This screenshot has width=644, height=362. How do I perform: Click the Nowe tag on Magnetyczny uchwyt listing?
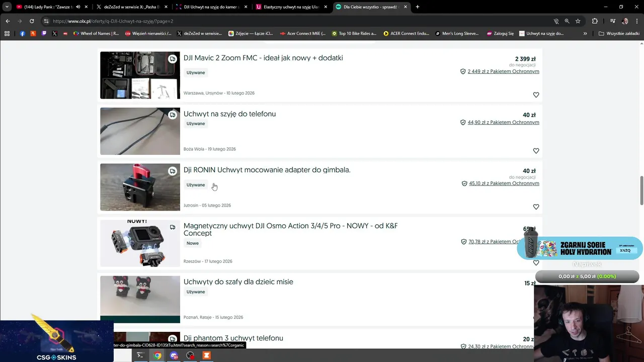193,243
